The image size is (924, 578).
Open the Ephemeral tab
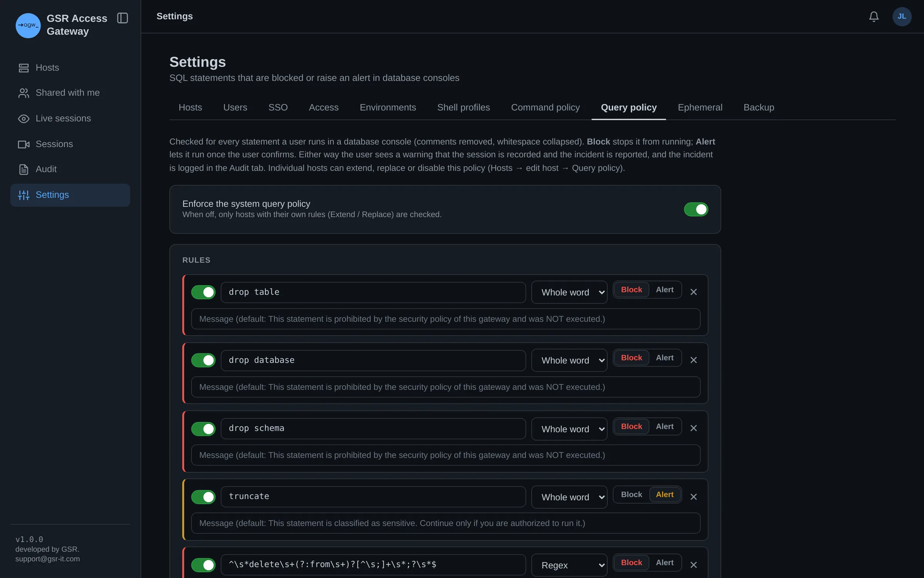(700, 108)
